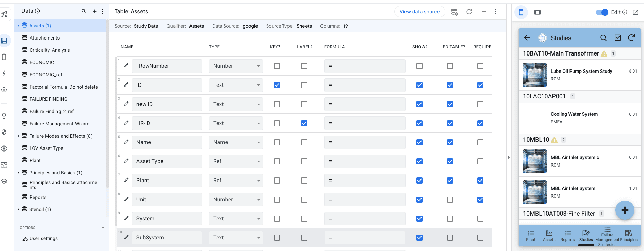The image size is (644, 251).
Task: Search tables in the Data panel
Action: click(x=84, y=11)
